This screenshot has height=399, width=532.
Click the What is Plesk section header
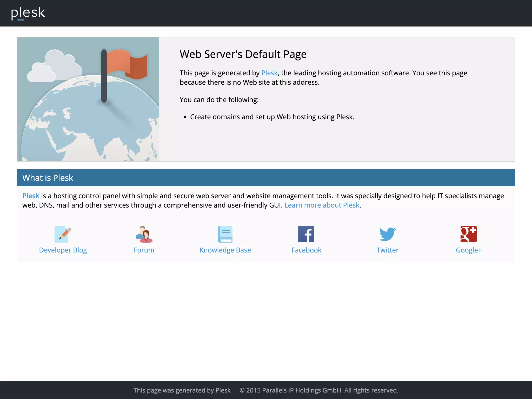266,178
